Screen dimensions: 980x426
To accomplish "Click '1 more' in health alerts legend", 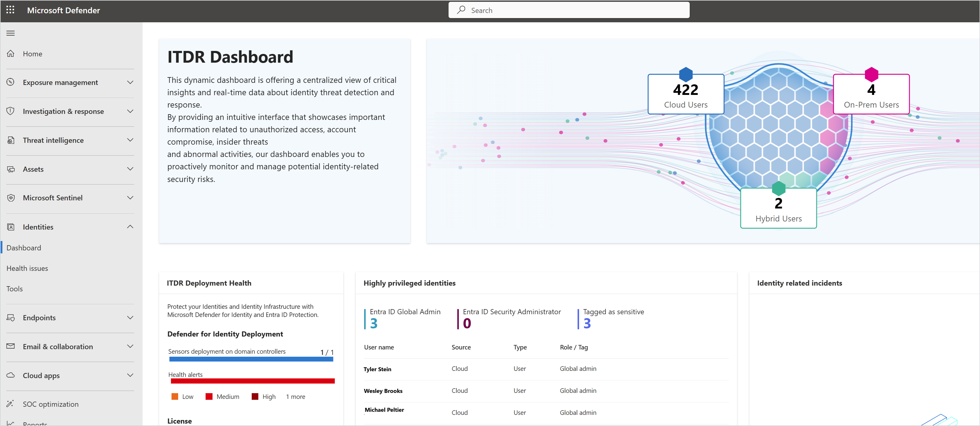I will coord(295,397).
